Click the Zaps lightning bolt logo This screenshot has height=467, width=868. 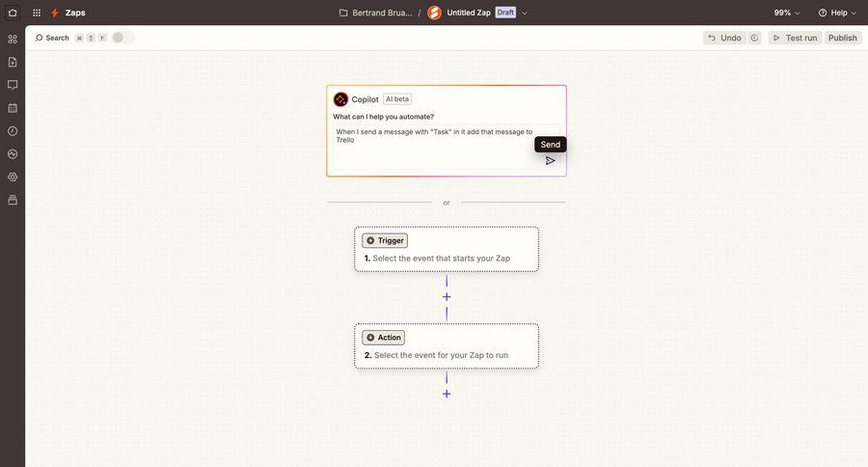pos(54,13)
